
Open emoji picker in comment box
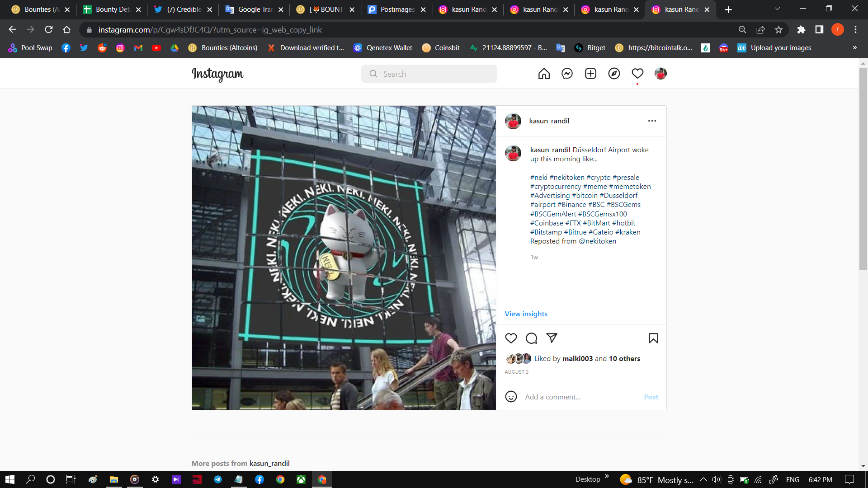tap(511, 397)
